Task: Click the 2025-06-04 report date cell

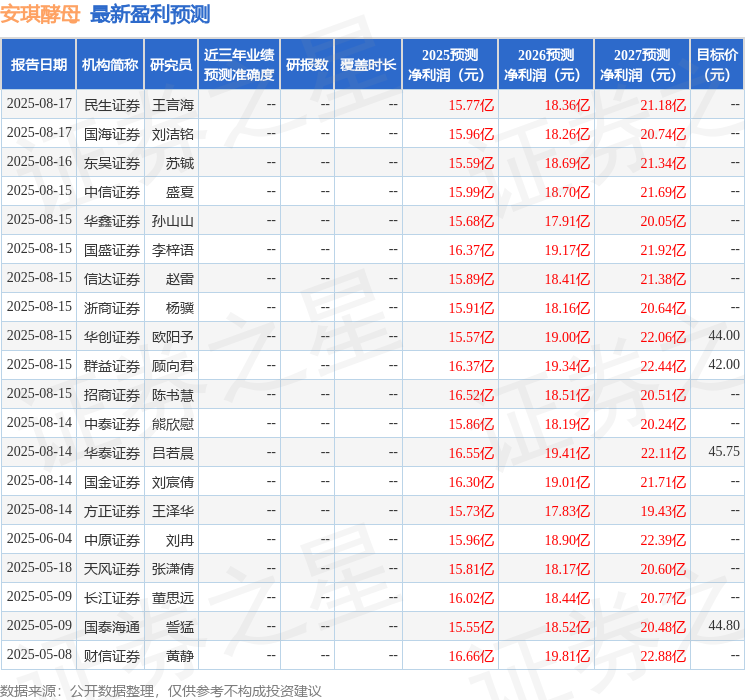Action: tap(39, 538)
